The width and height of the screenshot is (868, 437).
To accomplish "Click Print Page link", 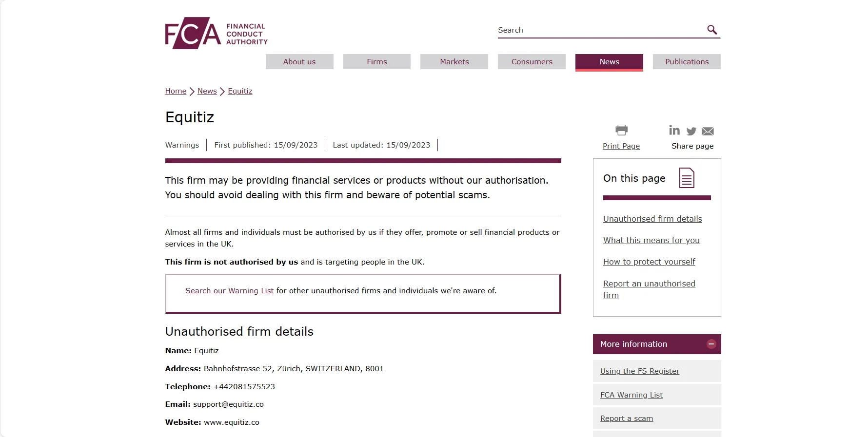I will tap(621, 146).
